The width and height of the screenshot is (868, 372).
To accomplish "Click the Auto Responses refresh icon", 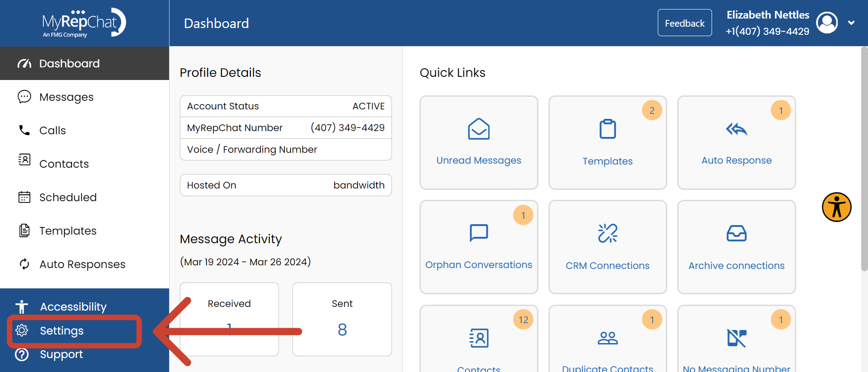I will [24, 264].
